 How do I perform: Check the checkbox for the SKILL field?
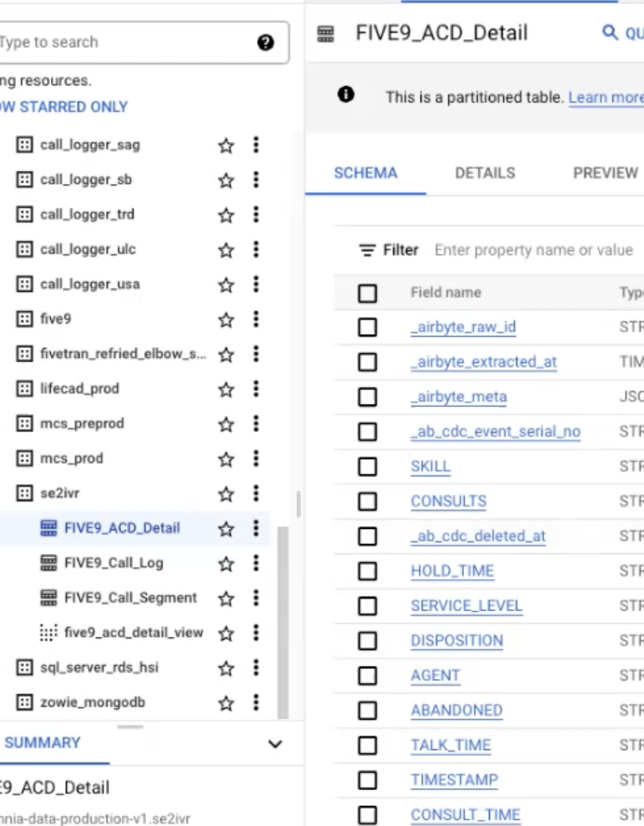pyautogui.click(x=367, y=466)
